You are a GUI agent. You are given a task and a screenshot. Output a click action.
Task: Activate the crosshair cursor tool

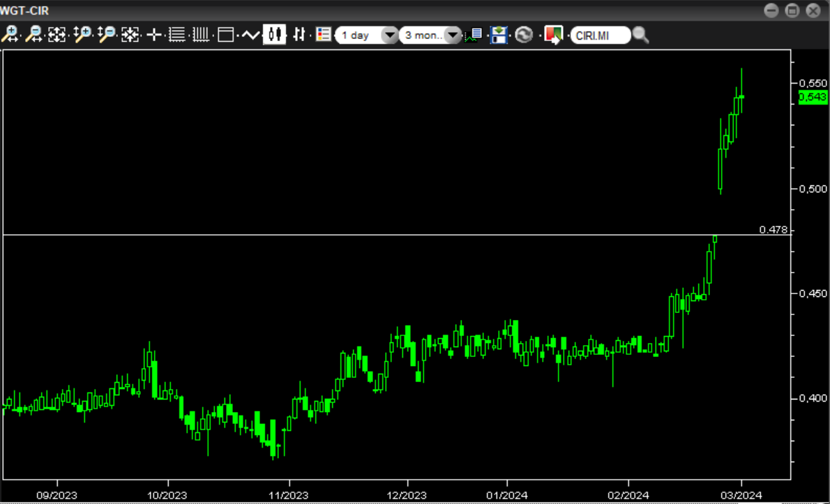click(x=154, y=34)
